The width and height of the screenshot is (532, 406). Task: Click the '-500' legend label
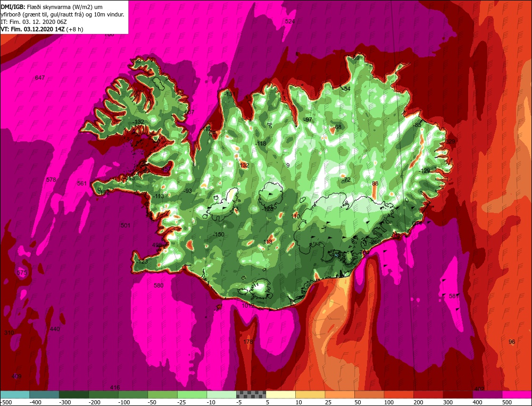point(7,402)
